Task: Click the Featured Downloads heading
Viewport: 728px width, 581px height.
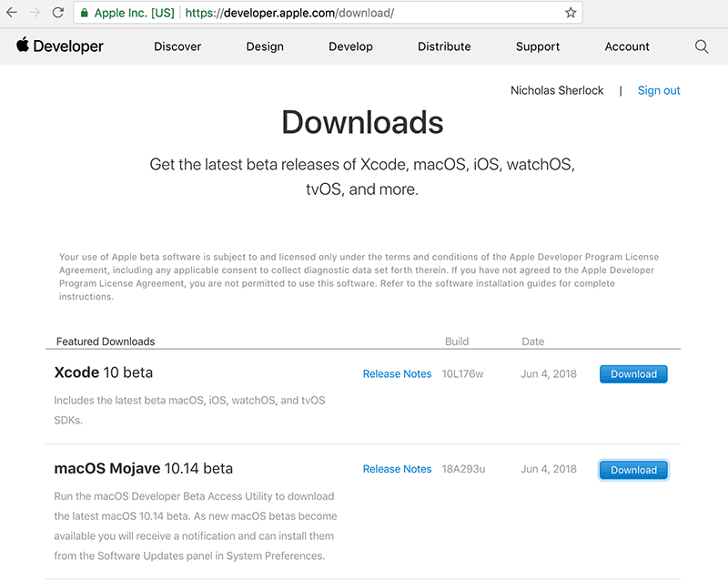Action: 106,341
